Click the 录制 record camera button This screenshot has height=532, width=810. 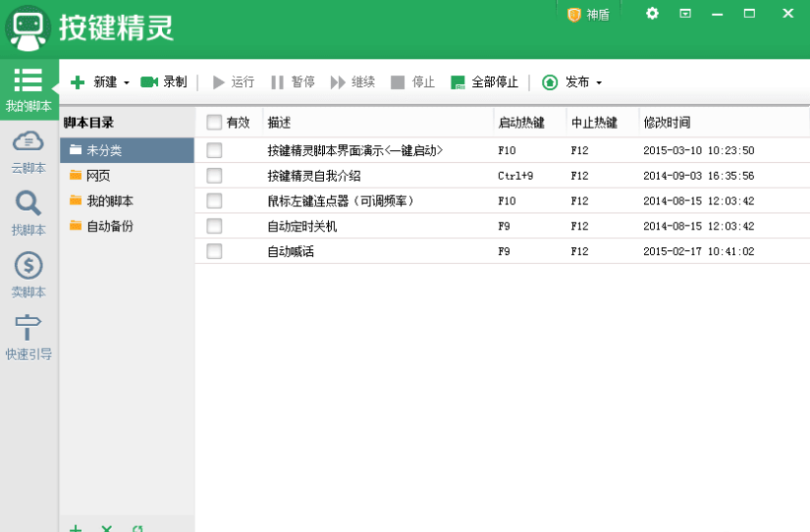tap(163, 82)
